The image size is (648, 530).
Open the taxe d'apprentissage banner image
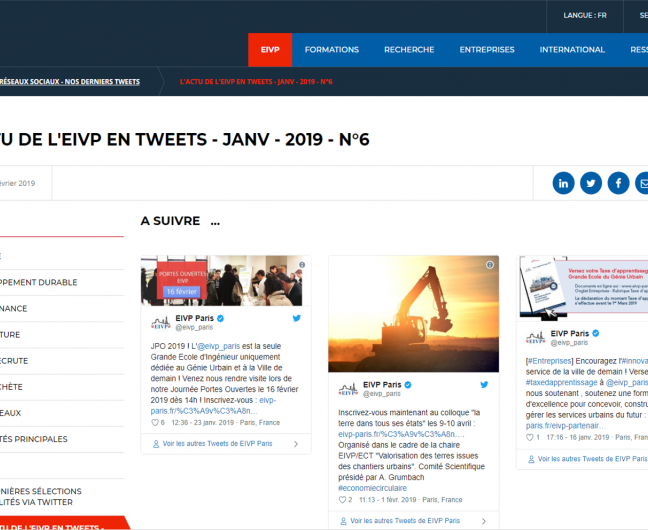pos(584,288)
